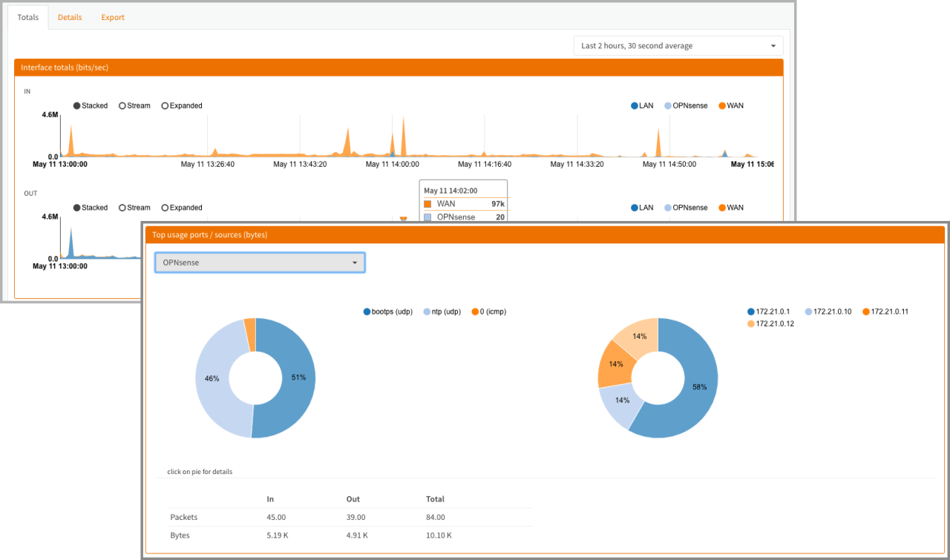The image size is (950, 560).
Task: Toggle ntp (udp) legend entry
Action: (442, 312)
